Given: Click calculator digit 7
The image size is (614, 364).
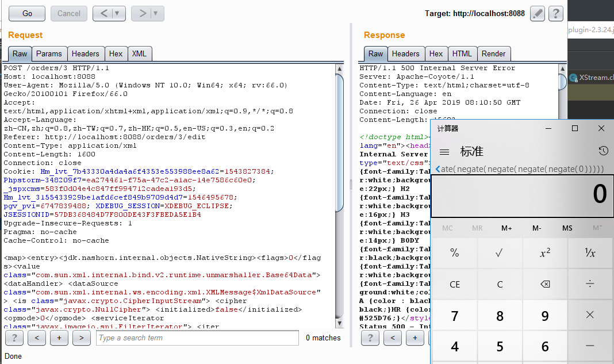Looking at the screenshot, I should [455, 315].
